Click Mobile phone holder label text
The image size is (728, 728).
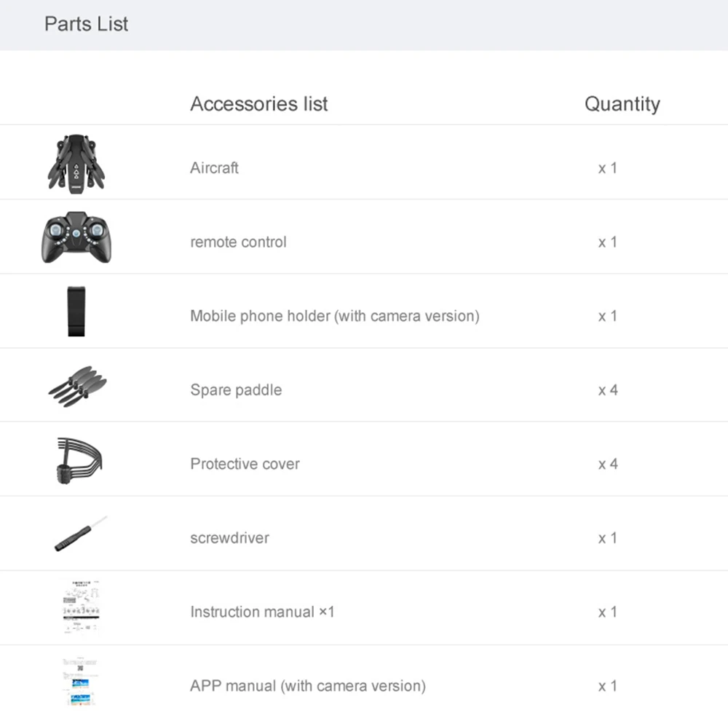coord(334,316)
